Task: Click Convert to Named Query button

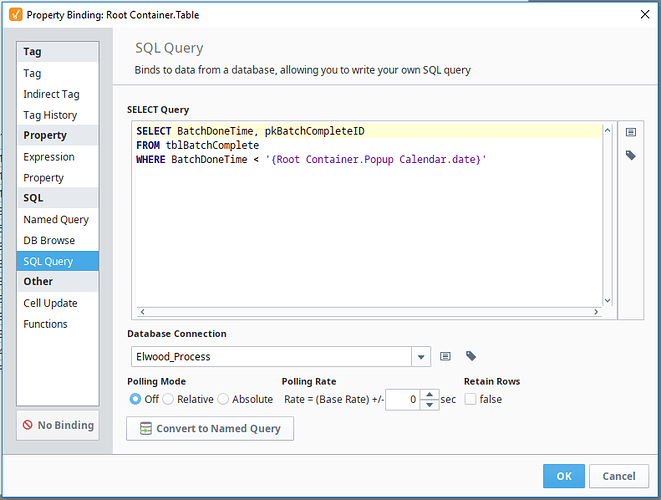Action: pos(210,429)
